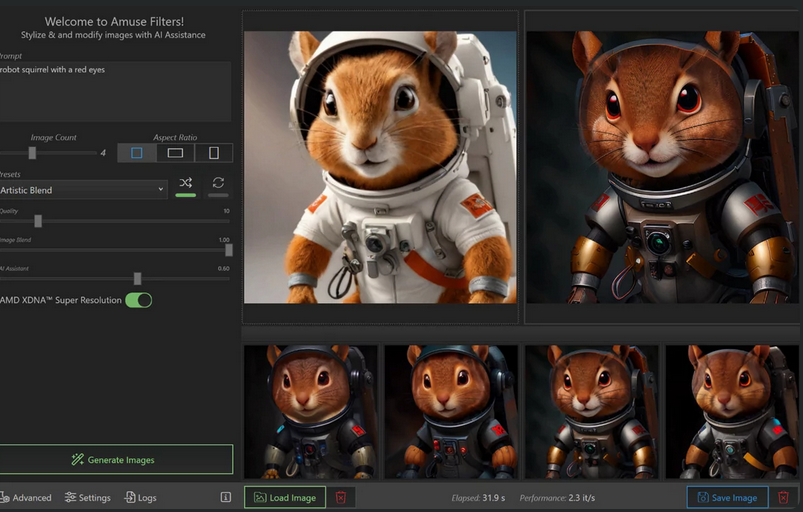Screen dimensions: 803x512
Task: Click the red delete icon beside Load Image
Action: (x=341, y=497)
